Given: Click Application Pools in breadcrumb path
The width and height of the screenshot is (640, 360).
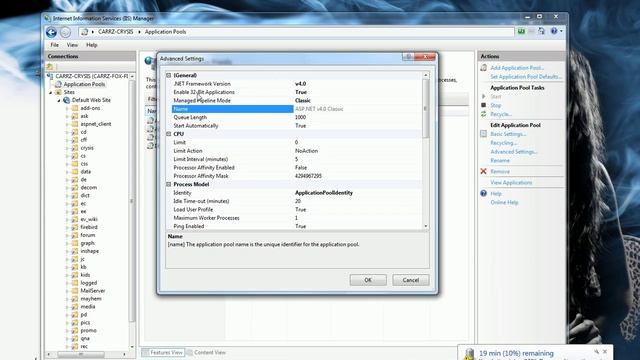Looking at the screenshot, I should (x=165, y=32).
